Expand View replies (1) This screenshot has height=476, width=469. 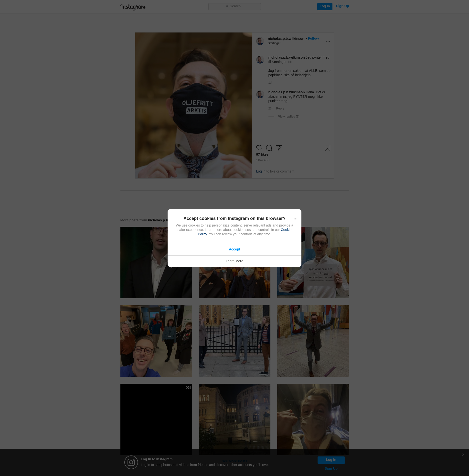point(288,117)
